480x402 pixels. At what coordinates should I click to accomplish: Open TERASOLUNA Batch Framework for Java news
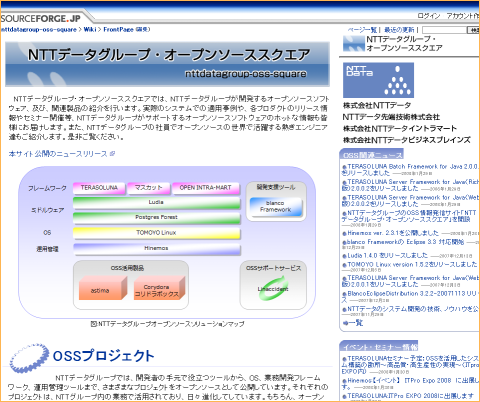pyautogui.click(x=410, y=169)
